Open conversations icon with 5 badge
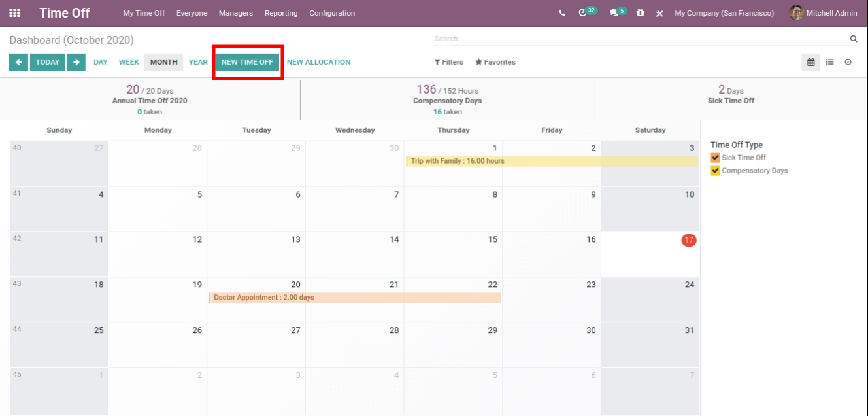The width and height of the screenshot is (868, 416). coord(616,12)
